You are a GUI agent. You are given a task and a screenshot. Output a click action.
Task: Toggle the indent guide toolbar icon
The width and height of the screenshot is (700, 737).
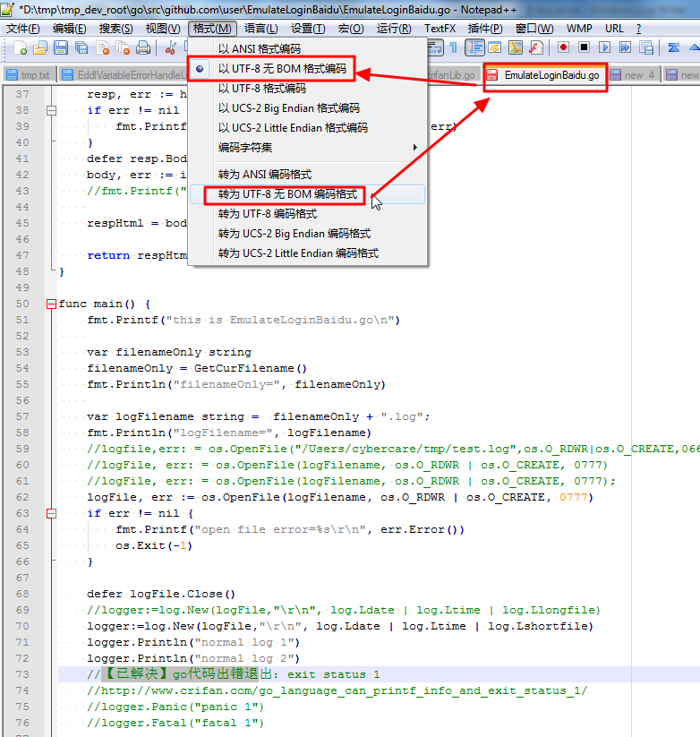(475, 47)
